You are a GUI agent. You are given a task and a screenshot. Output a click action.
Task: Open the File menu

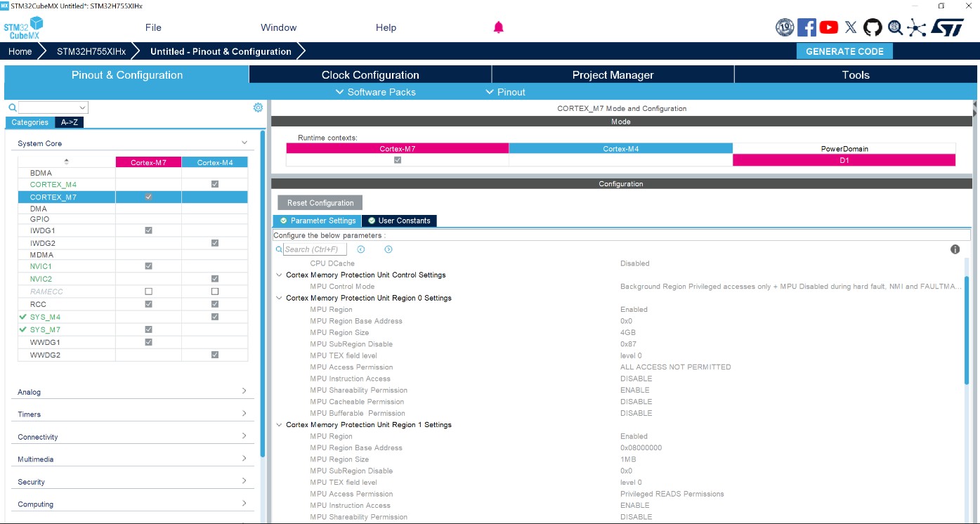pyautogui.click(x=153, y=27)
